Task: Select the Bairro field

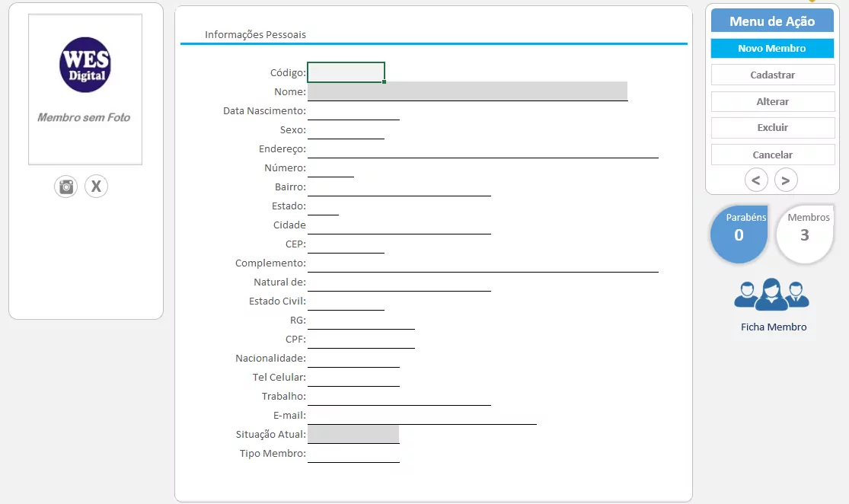Action: tap(399, 187)
